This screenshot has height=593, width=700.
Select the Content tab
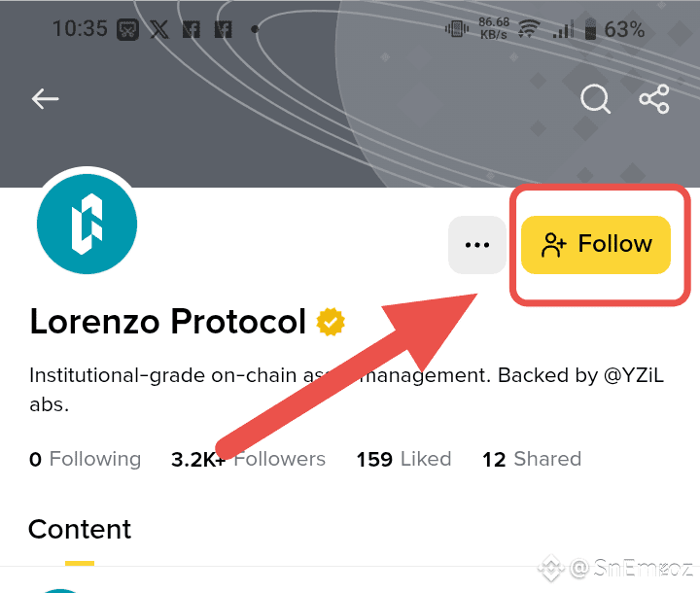coord(80,530)
